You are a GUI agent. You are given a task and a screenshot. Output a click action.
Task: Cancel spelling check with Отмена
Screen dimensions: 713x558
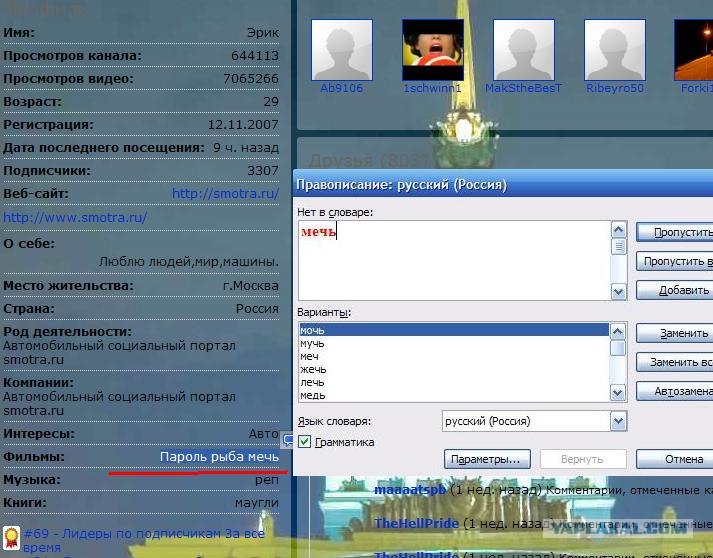674,459
